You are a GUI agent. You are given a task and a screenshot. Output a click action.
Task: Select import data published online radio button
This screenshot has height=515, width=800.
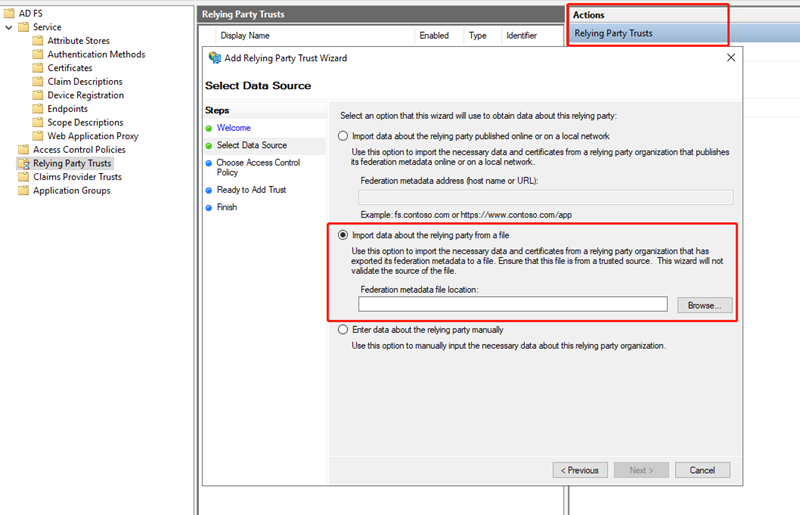pos(344,136)
